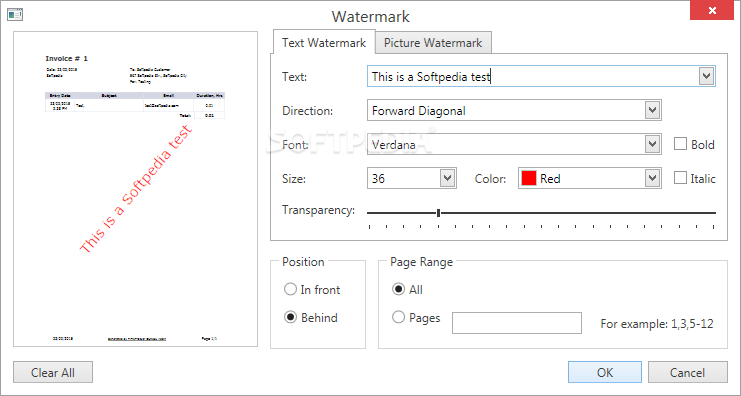Click the red color swatch
The image size is (741, 396).
[528, 178]
